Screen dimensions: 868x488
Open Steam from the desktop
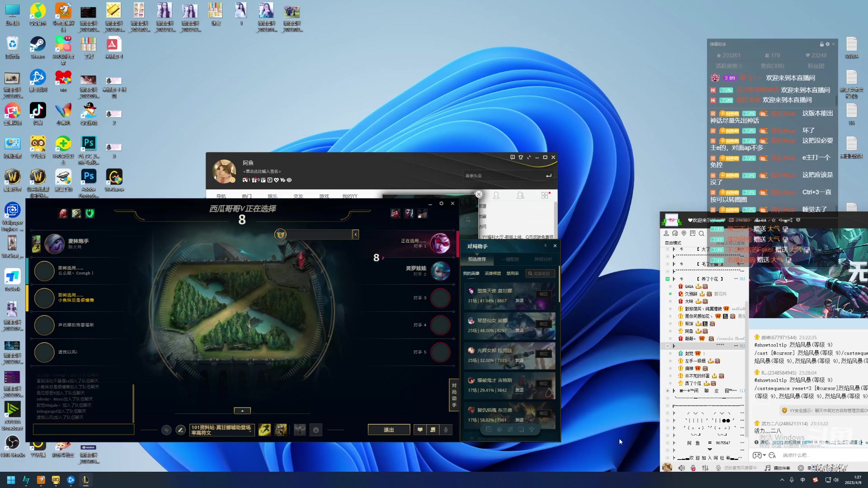click(x=38, y=47)
